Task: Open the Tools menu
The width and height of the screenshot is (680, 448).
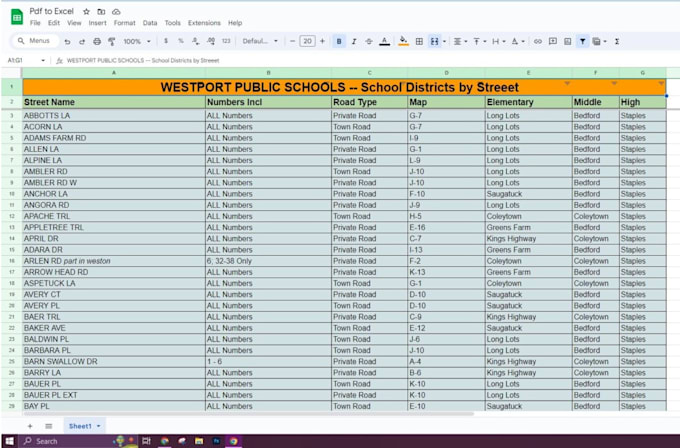Action: [x=172, y=23]
